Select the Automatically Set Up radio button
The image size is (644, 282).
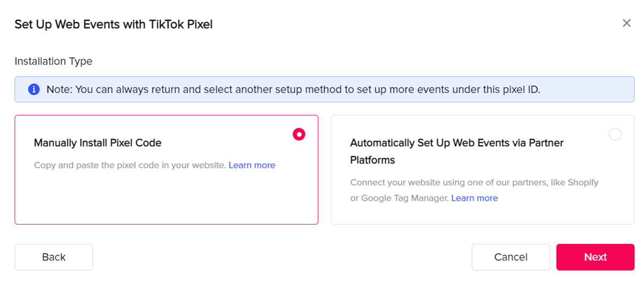(x=615, y=134)
